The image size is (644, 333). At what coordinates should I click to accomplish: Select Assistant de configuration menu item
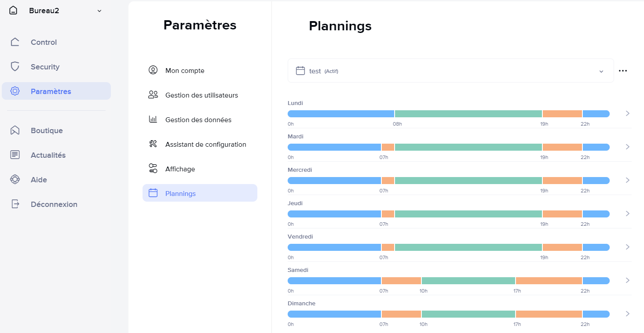pyautogui.click(x=205, y=145)
